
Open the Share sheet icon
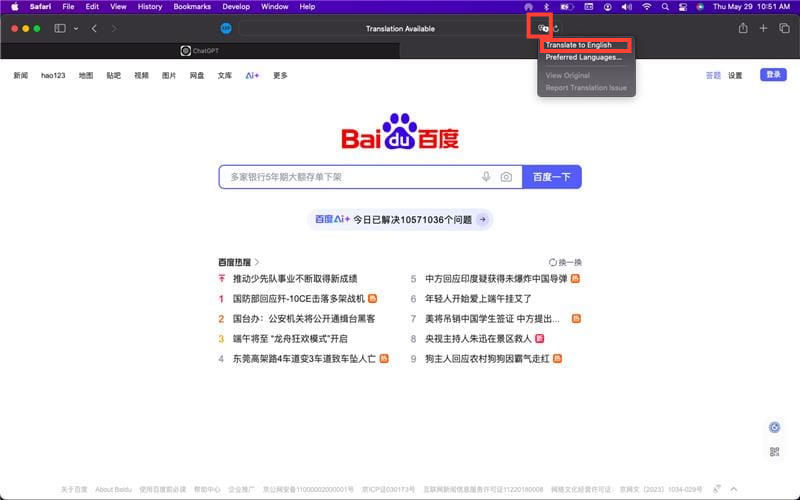click(x=743, y=28)
